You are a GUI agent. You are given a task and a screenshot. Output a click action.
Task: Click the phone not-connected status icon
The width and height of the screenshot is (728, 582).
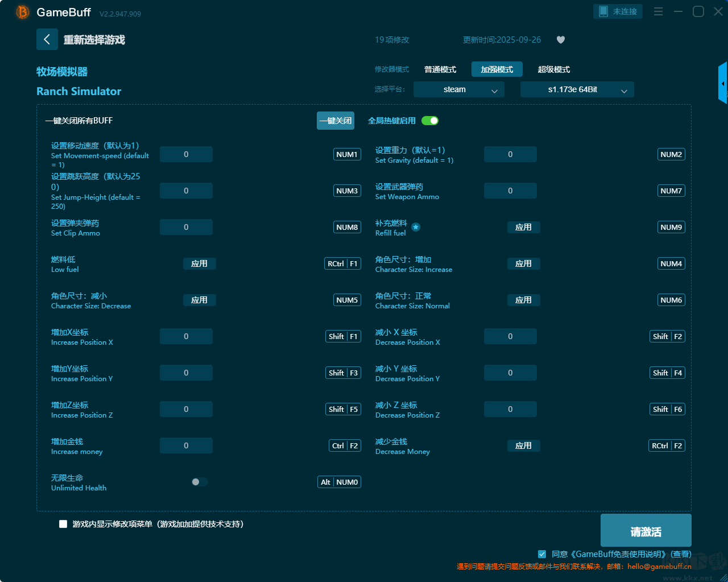click(x=603, y=11)
